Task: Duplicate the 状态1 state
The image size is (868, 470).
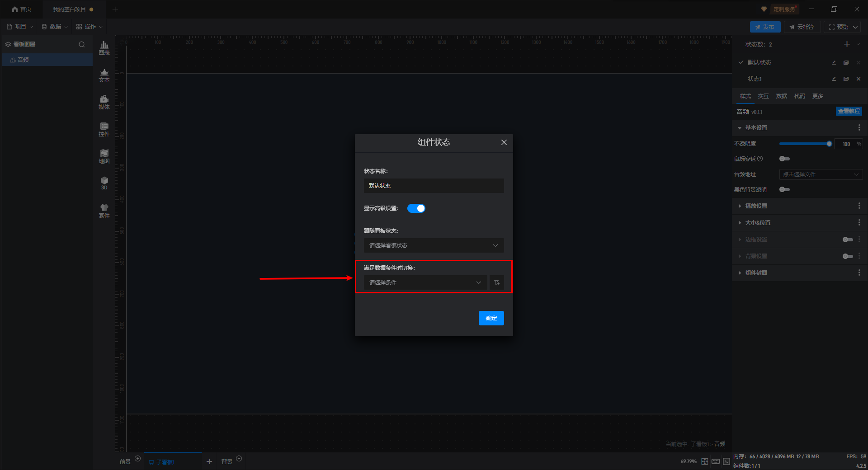Action: tap(846, 79)
